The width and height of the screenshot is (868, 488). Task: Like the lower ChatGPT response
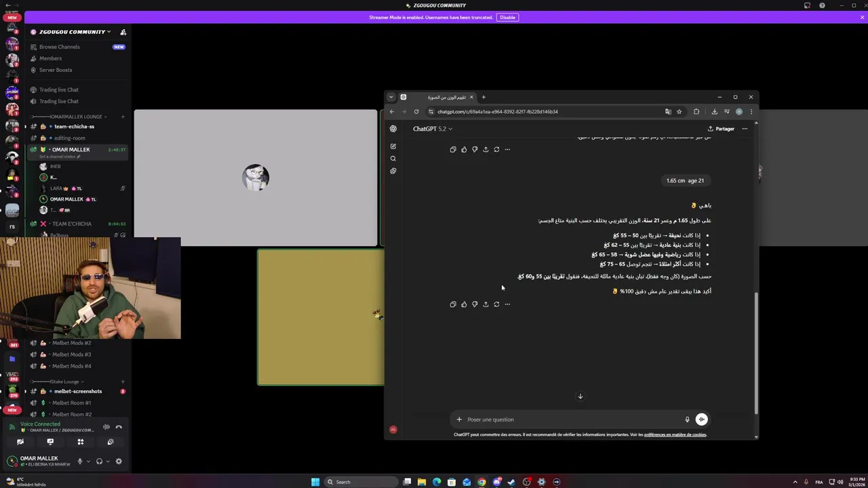(464, 304)
